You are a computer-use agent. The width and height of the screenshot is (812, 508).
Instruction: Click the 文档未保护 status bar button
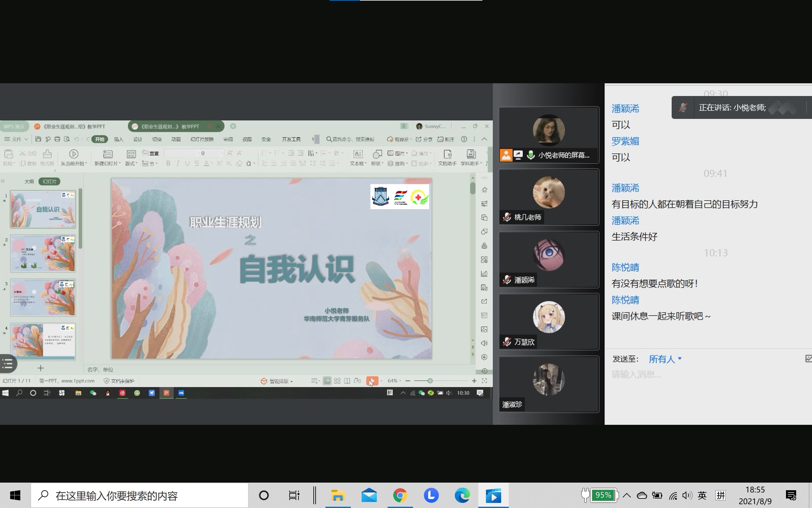tap(119, 381)
